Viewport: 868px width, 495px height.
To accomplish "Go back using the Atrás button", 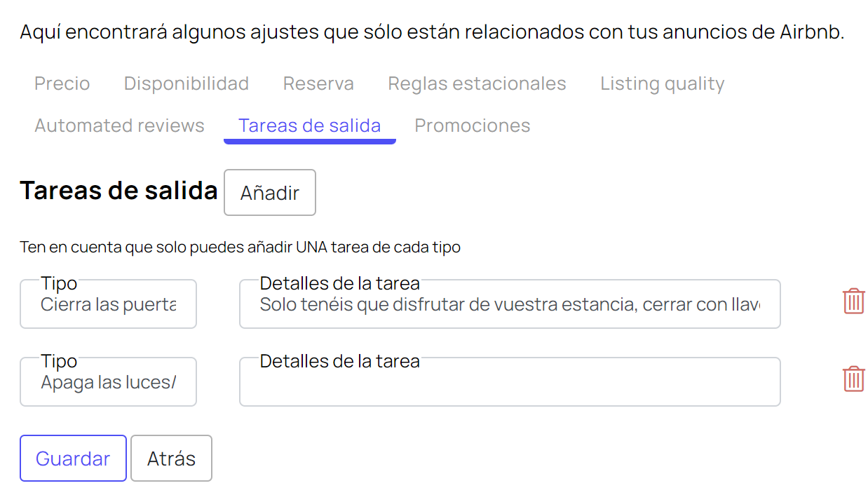I will (x=171, y=459).
